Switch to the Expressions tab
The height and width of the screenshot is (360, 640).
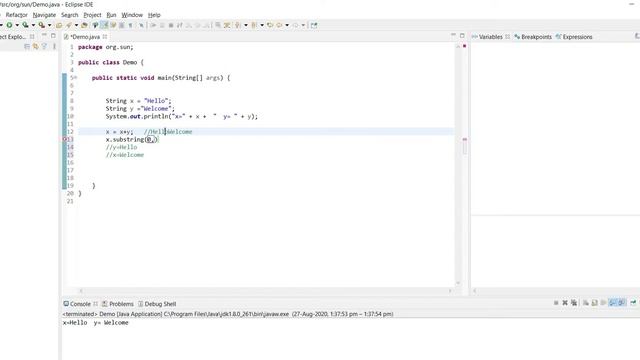coord(574,37)
